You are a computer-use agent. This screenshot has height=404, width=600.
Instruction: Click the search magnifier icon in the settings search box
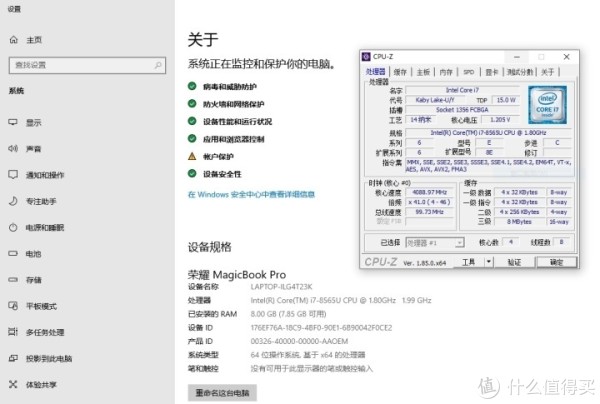pos(158,65)
